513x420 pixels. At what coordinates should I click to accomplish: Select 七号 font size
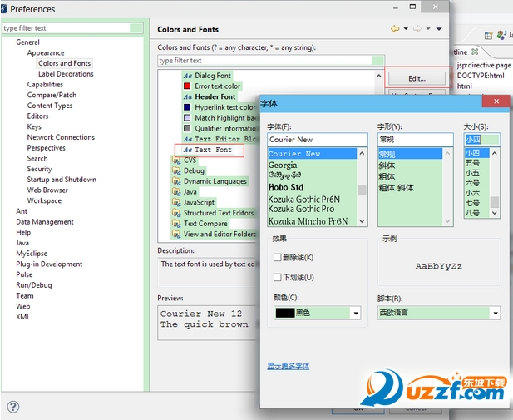pos(472,203)
